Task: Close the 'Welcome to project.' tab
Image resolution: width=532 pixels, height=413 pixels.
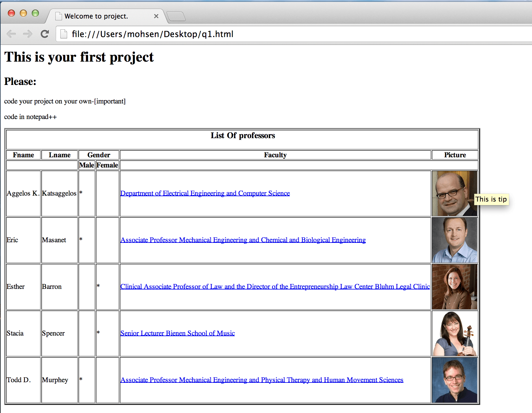Action: [156, 16]
